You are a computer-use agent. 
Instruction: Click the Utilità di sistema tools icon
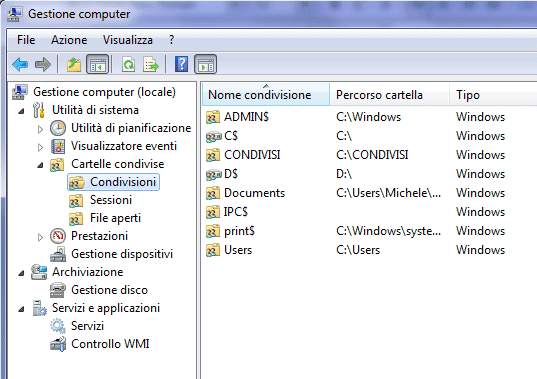point(39,110)
